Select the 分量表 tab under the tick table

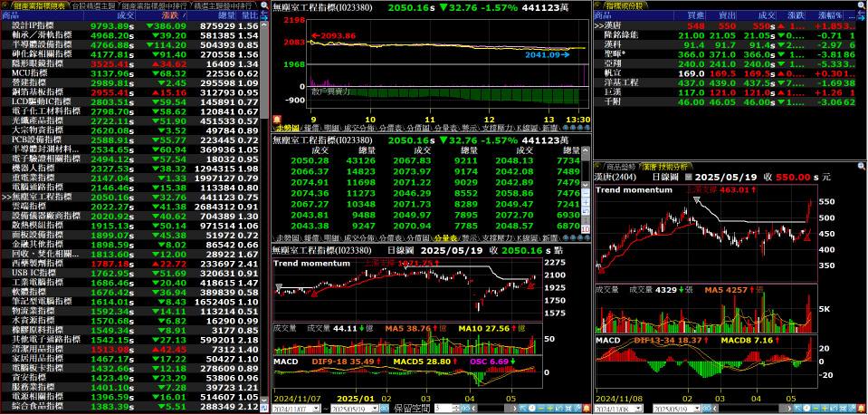click(x=446, y=237)
